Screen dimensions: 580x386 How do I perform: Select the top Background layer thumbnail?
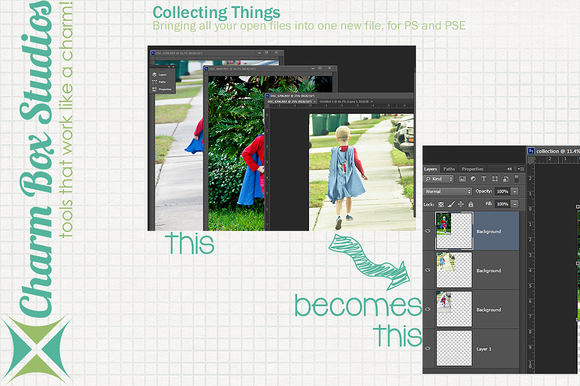pos(454,231)
